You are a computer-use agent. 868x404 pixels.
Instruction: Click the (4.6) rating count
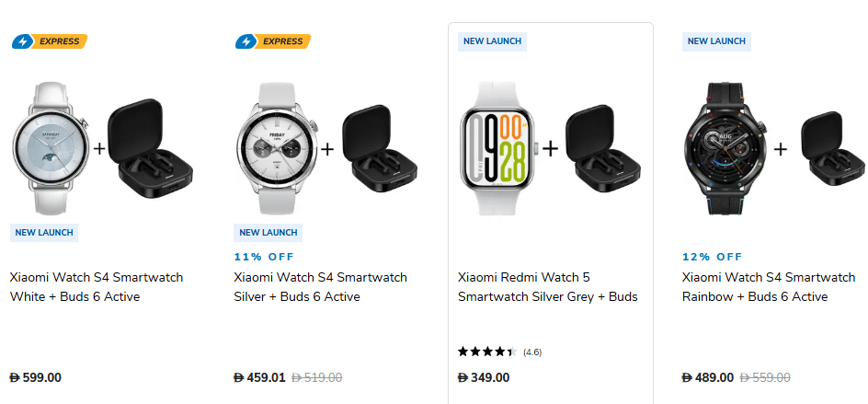pyautogui.click(x=532, y=352)
